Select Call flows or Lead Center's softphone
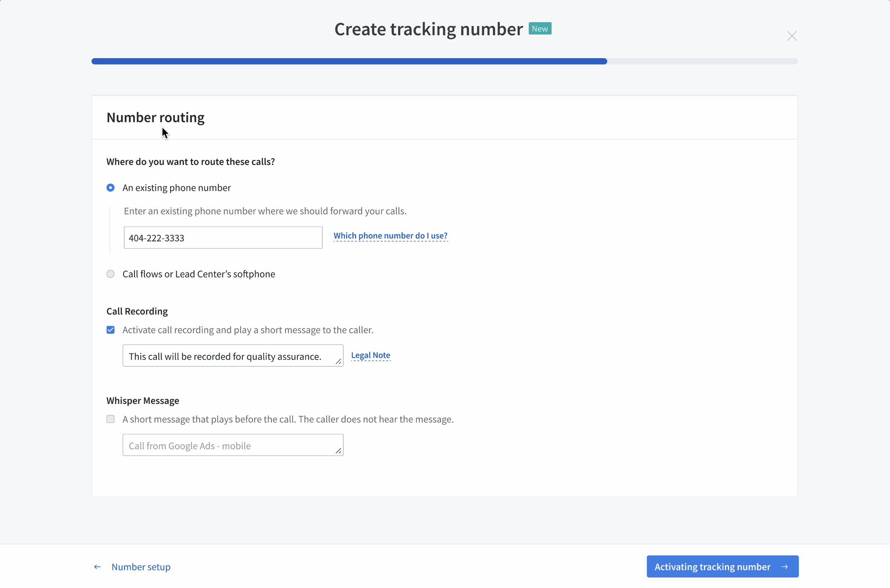This screenshot has width=890, height=588. click(110, 274)
